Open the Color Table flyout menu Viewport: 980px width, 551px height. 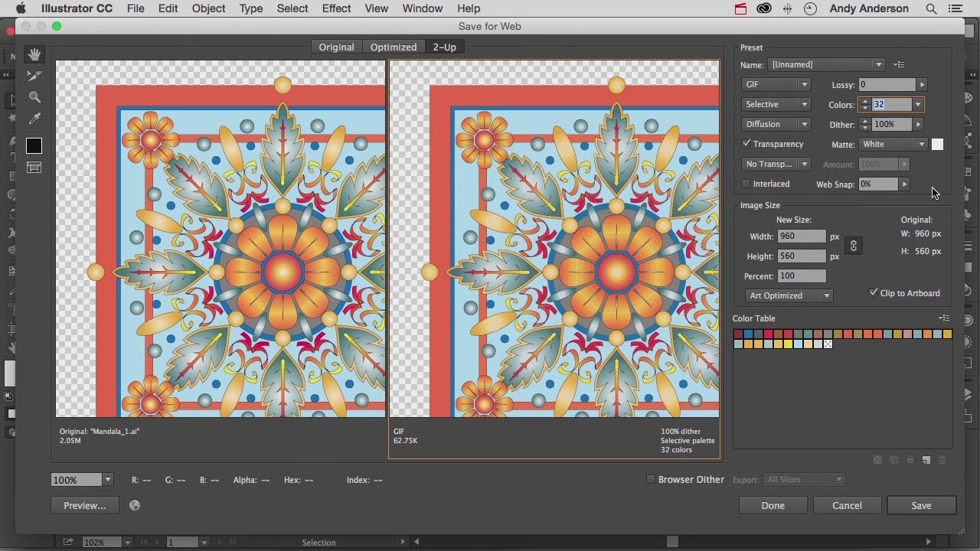(x=943, y=318)
